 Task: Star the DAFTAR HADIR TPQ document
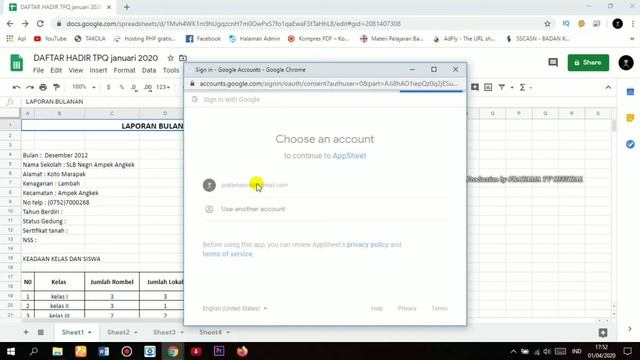[x=171, y=58]
